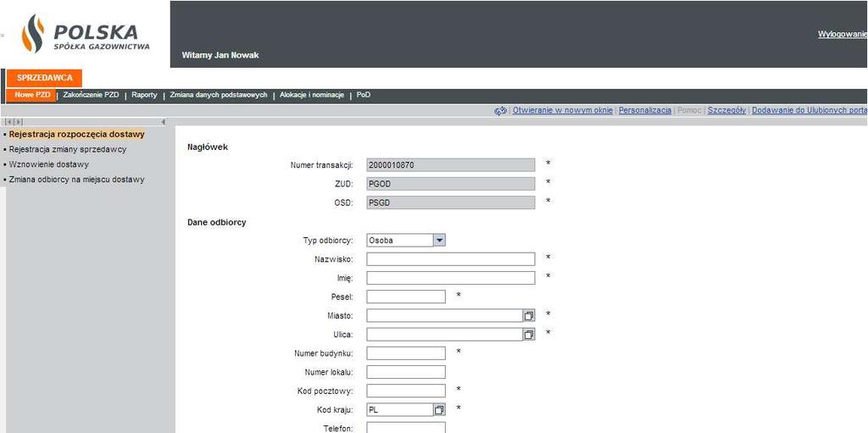Click the Numer transakcji field
This screenshot has height=433, width=868.
(x=451, y=165)
